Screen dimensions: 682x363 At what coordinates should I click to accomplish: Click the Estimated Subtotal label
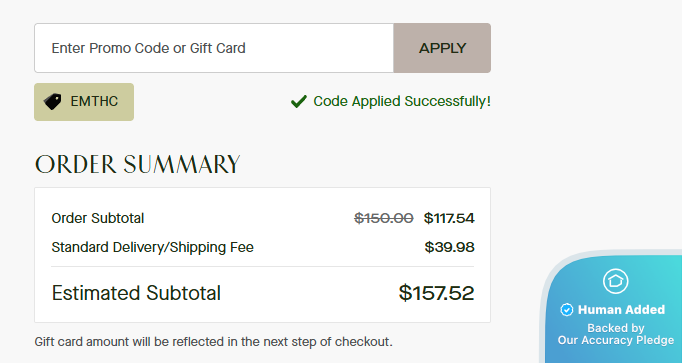(x=136, y=293)
